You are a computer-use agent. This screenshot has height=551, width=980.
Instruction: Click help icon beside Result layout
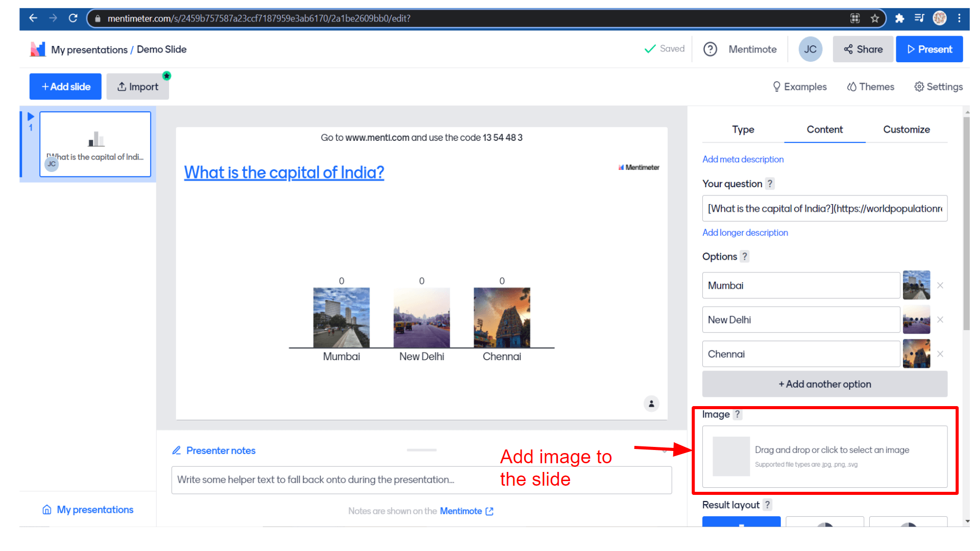coord(767,505)
